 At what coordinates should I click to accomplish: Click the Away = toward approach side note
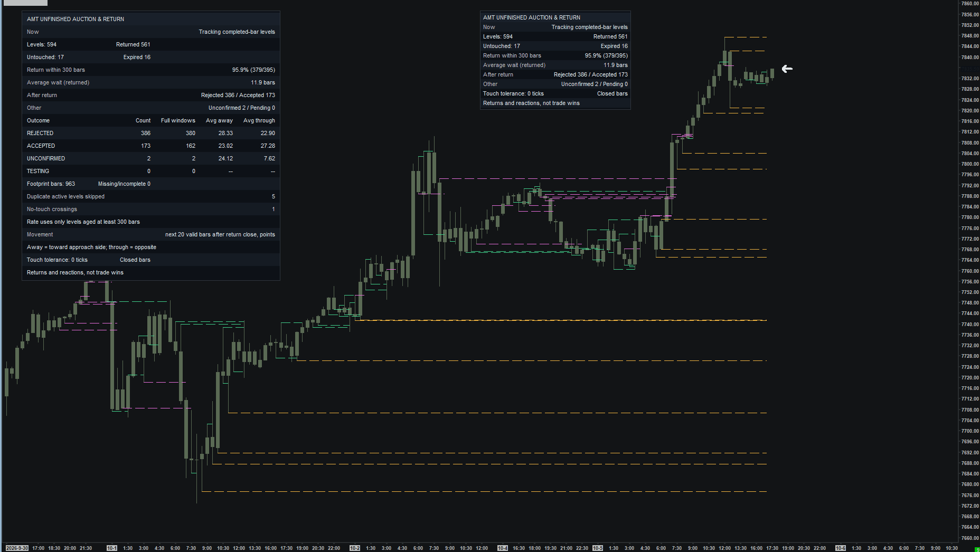click(91, 247)
